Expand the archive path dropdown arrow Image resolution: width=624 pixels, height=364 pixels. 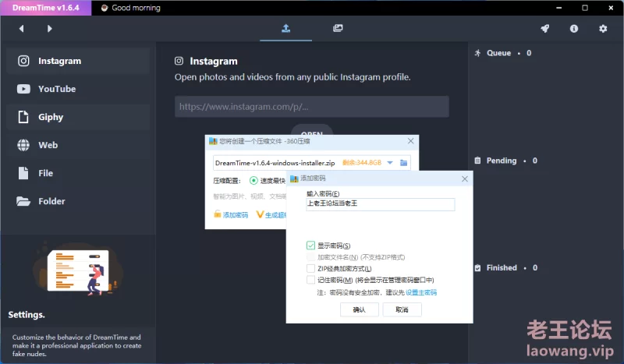pyautogui.click(x=390, y=163)
